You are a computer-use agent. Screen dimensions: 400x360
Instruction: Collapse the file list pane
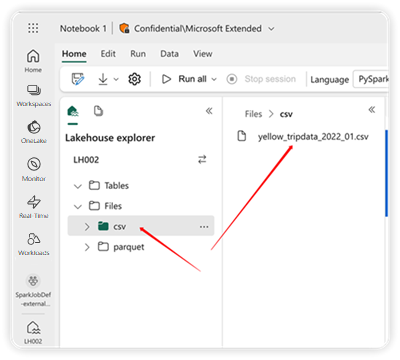[372, 110]
